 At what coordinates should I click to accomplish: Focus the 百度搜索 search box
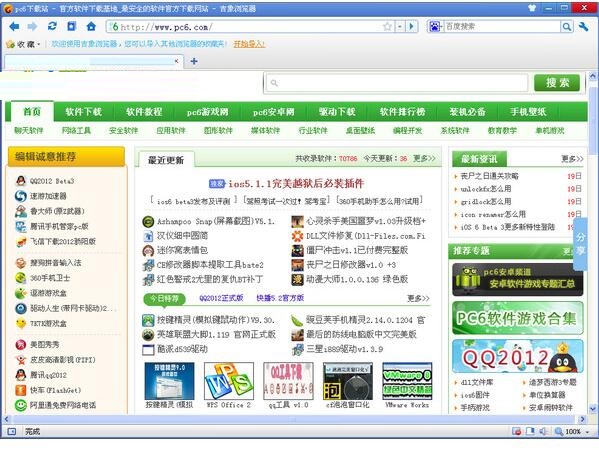pos(502,26)
